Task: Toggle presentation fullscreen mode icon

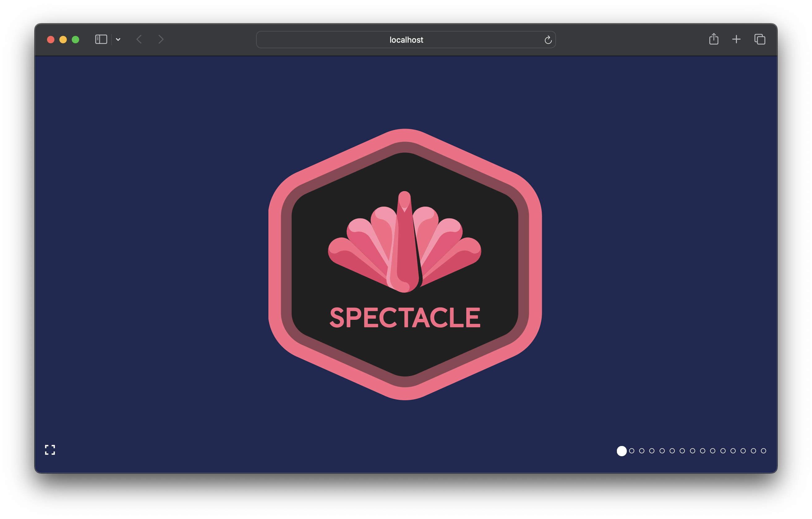Action: tap(50, 449)
